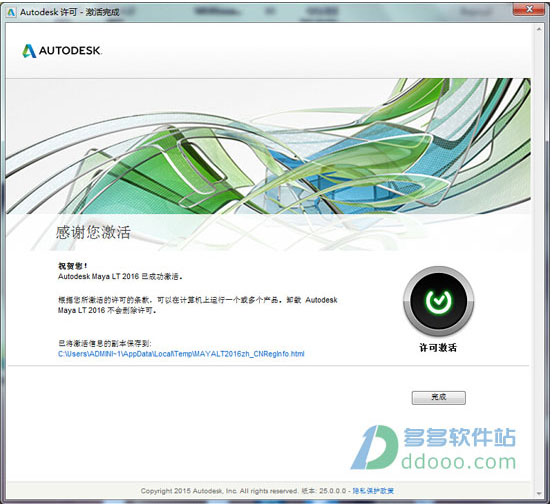
Task: Click the Autodesk icon in the title bar
Action: 11,12
